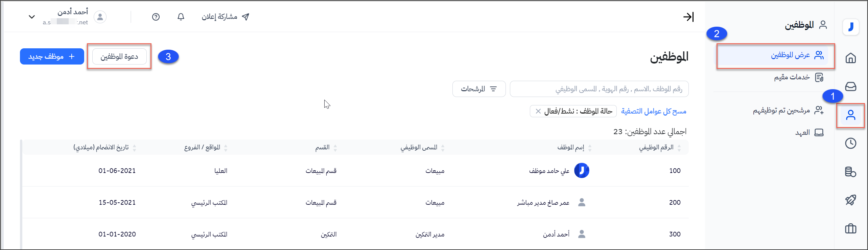Click مسح كل عوامل التصفية link
Viewport: 868px width, 250px height.
coord(654,111)
